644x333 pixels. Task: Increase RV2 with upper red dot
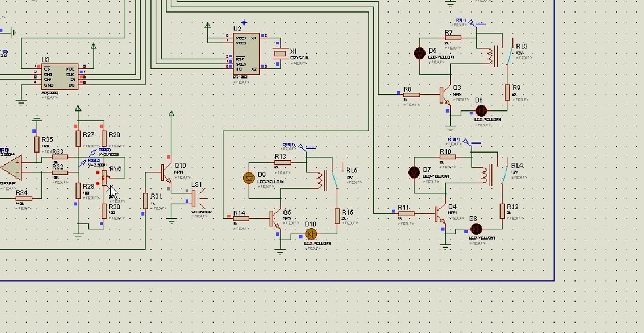coord(97,173)
